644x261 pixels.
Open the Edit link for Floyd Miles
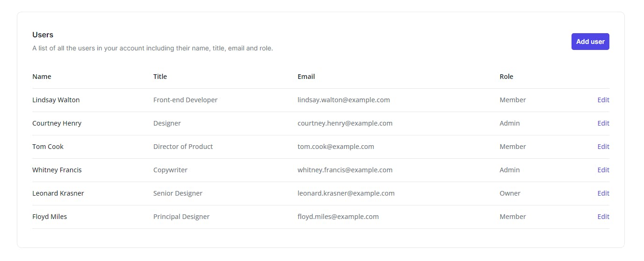point(603,217)
